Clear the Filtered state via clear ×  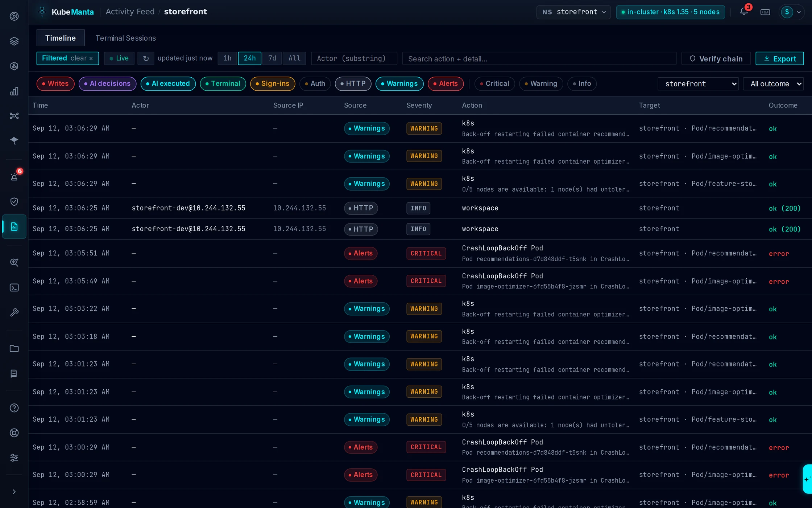pyautogui.click(x=82, y=58)
